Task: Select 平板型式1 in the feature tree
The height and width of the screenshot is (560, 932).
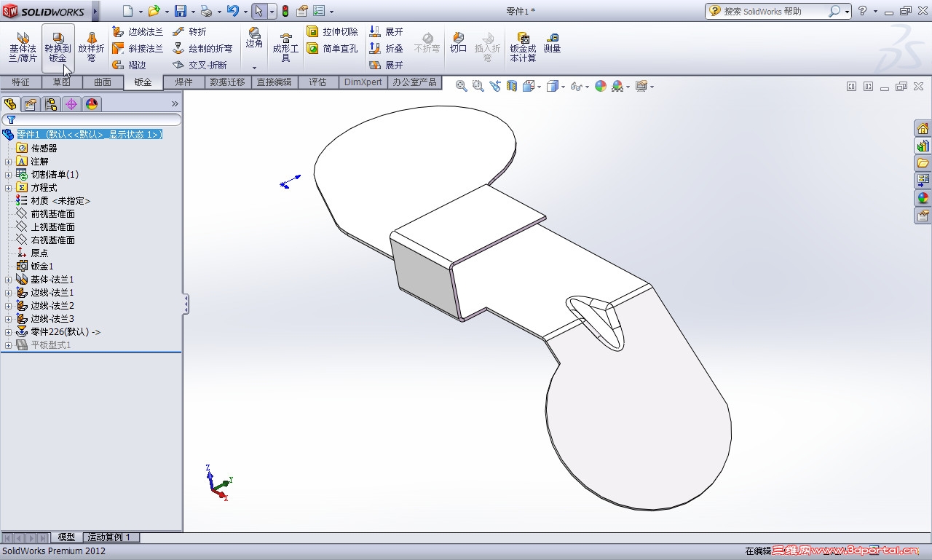Action: (51, 345)
